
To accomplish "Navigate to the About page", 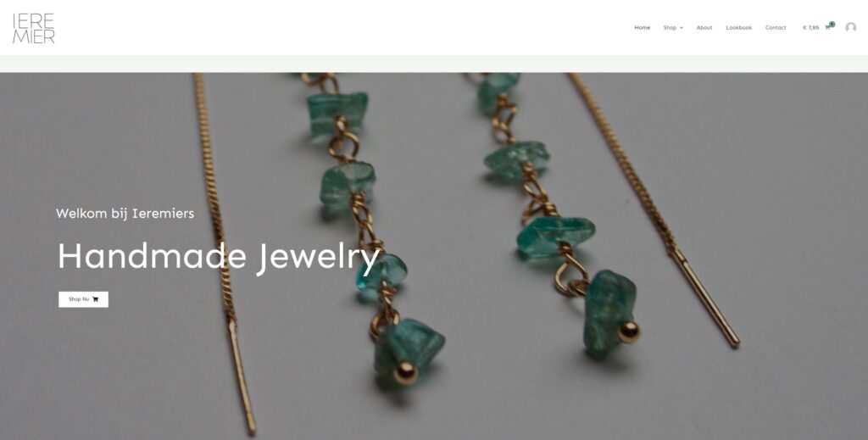I will (x=704, y=28).
